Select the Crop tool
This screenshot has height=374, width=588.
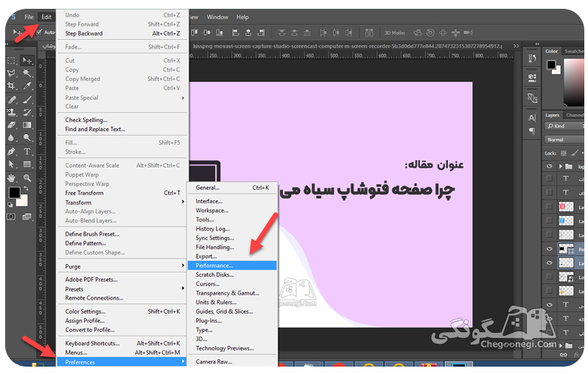point(11,86)
